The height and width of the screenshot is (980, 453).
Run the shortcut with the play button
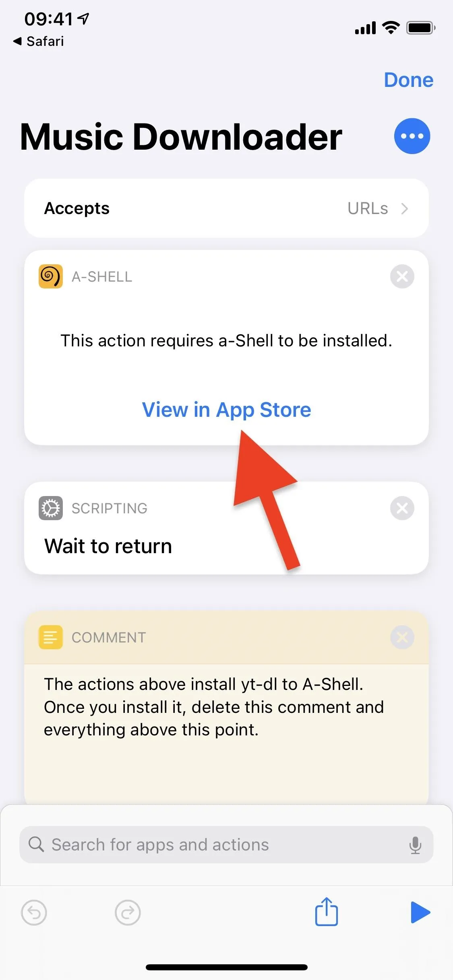420,912
